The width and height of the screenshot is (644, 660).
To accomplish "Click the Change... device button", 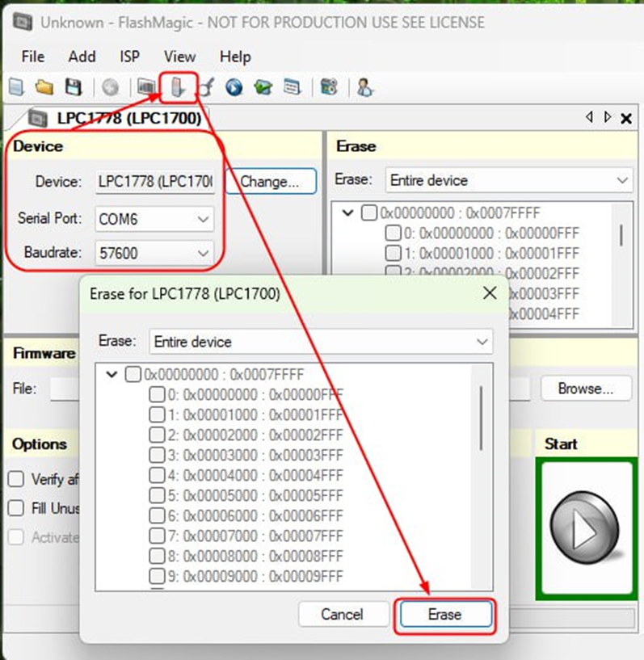I will point(270,182).
